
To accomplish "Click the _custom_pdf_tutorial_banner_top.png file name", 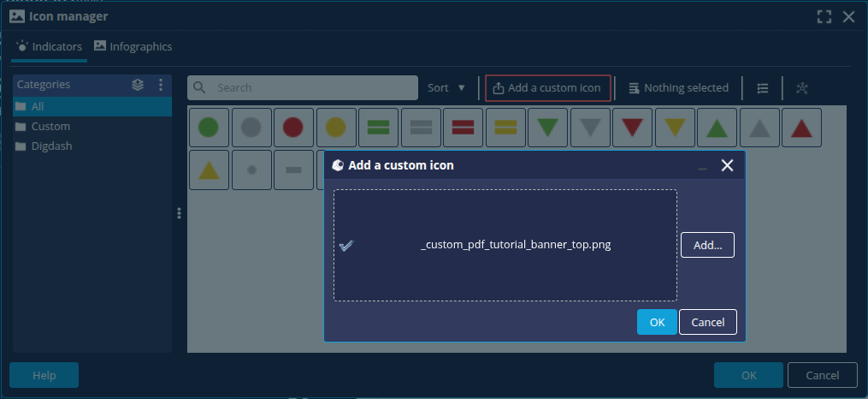I will tap(516, 244).
